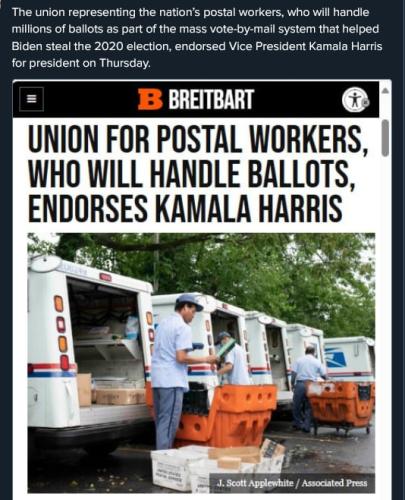This screenshot has height=500, width=405.
Task: Click the USPS eagle logo on the truck
Action: pyautogui.click(x=338, y=359)
